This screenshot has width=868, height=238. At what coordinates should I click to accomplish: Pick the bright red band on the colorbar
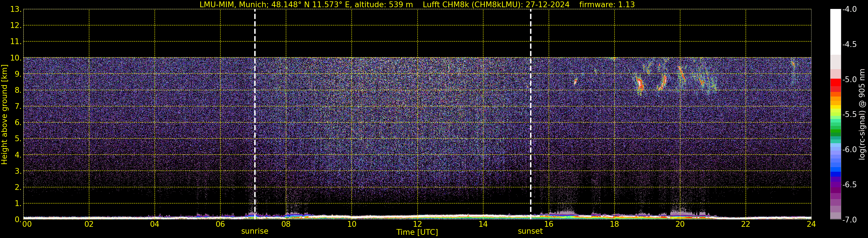pyautogui.click(x=835, y=82)
